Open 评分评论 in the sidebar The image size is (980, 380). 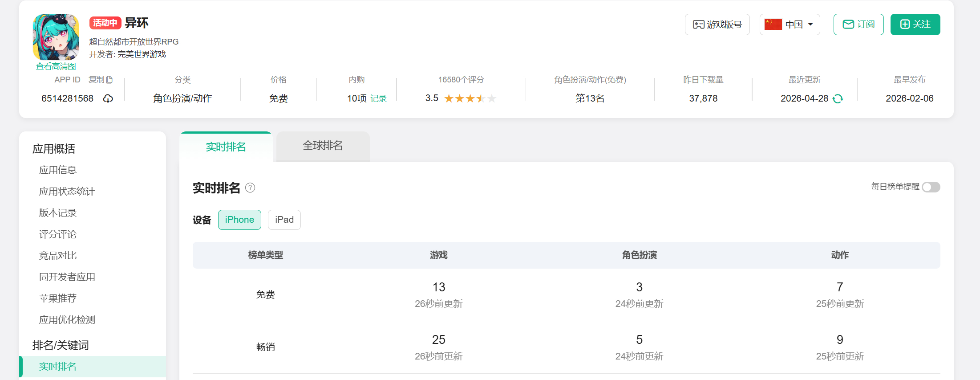tap(58, 234)
